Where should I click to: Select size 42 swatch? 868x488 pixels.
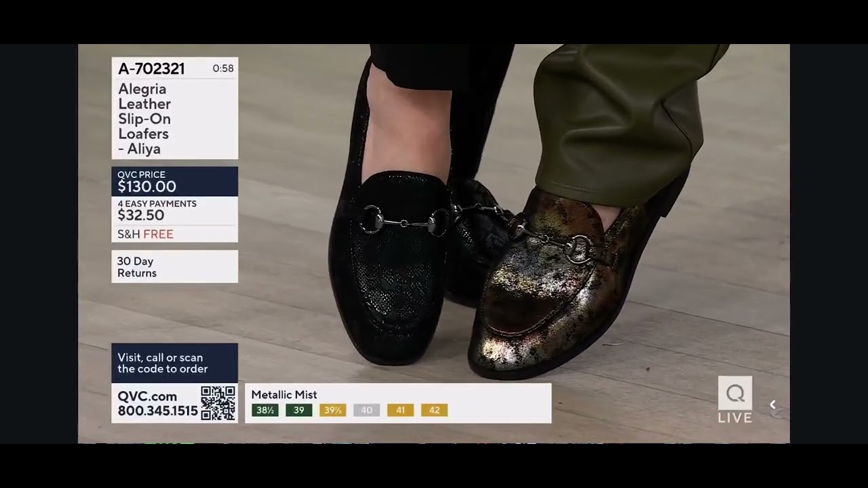(x=435, y=410)
